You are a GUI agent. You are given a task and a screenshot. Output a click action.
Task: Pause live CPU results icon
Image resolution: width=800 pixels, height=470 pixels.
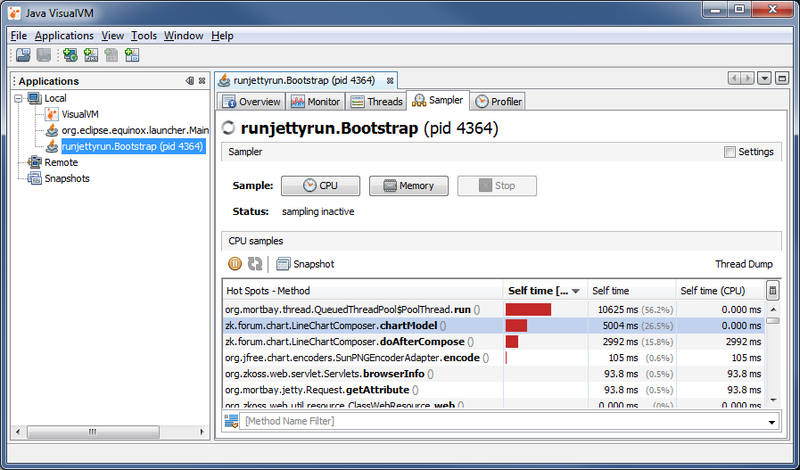[235, 264]
